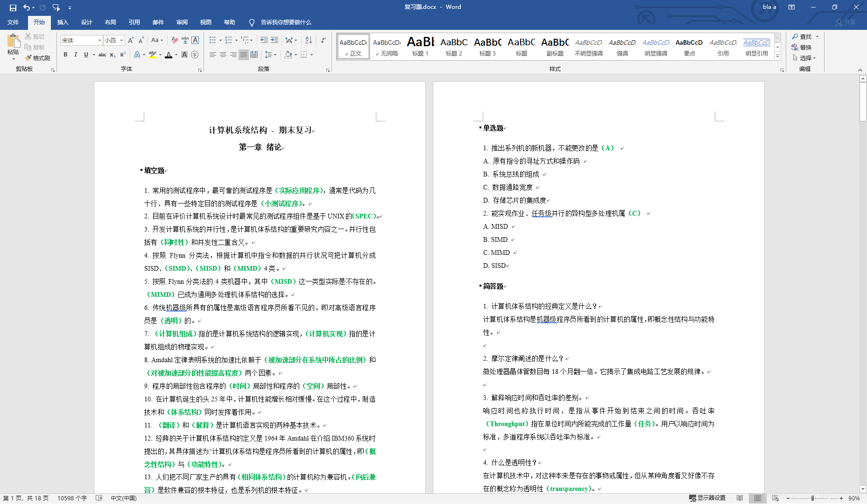Toggle Strikethrough formatting
The width and height of the screenshot is (867, 504).
coord(102,55)
